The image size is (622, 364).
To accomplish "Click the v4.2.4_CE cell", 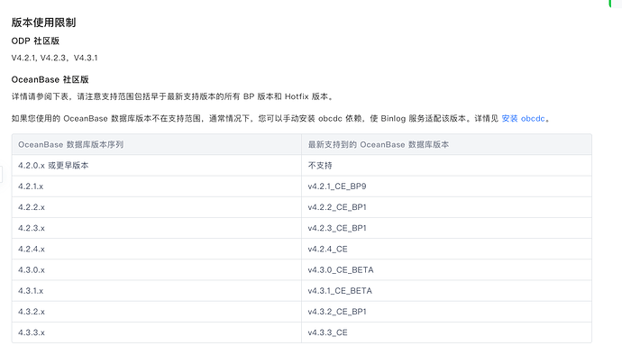I will pos(327,250).
